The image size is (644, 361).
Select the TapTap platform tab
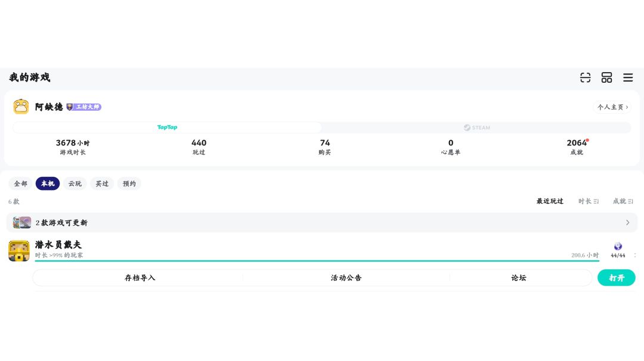[167, 127]
